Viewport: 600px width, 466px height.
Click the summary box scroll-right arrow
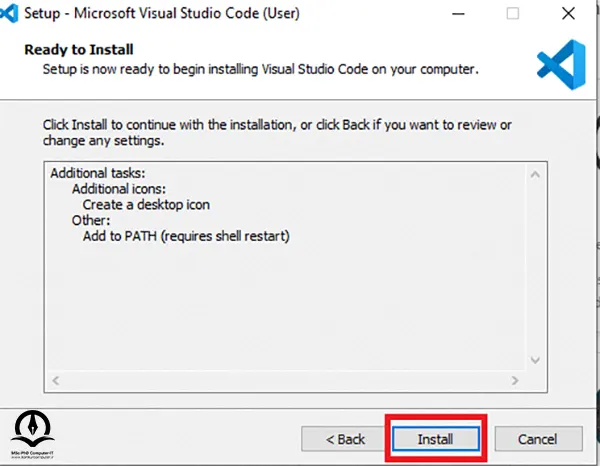[515, 380]
